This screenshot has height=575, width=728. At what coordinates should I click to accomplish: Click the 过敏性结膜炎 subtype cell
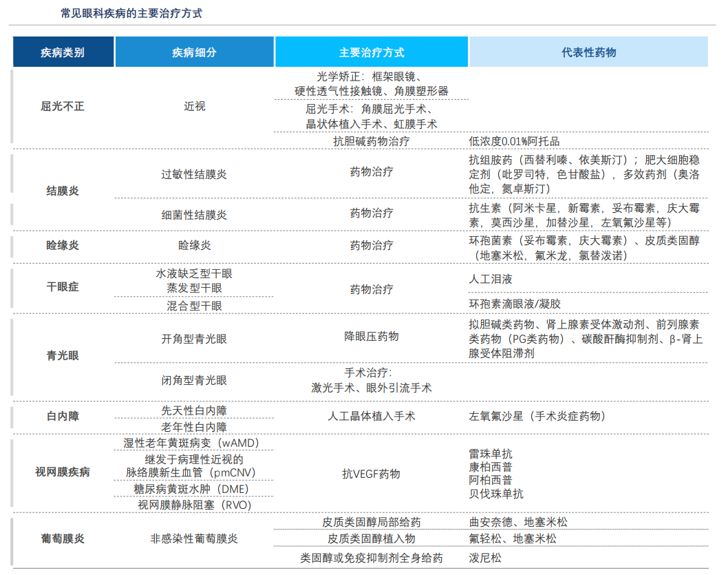194,174
